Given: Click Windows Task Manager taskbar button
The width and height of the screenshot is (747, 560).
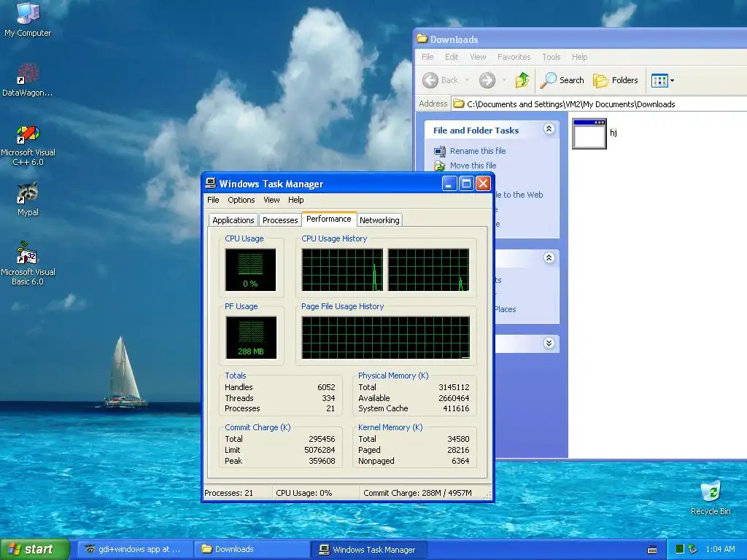Looking at the screenshot, I should tap(368, 550).
